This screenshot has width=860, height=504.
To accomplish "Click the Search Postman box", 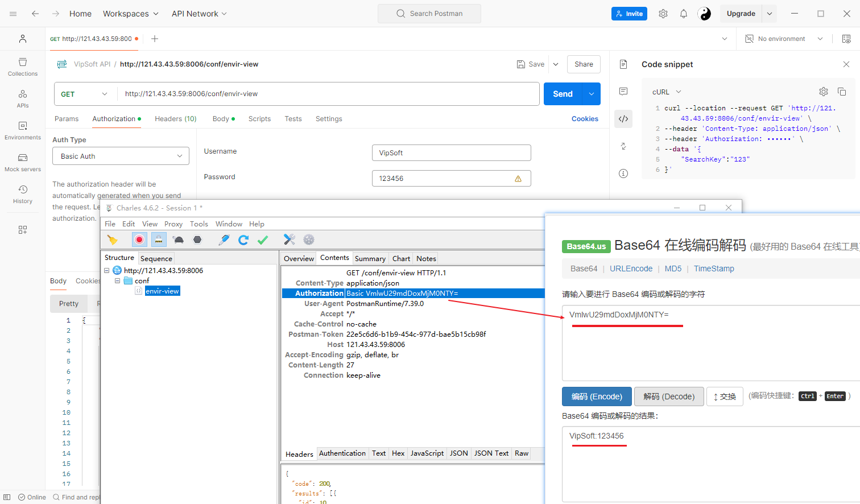I will coord(429,14).
